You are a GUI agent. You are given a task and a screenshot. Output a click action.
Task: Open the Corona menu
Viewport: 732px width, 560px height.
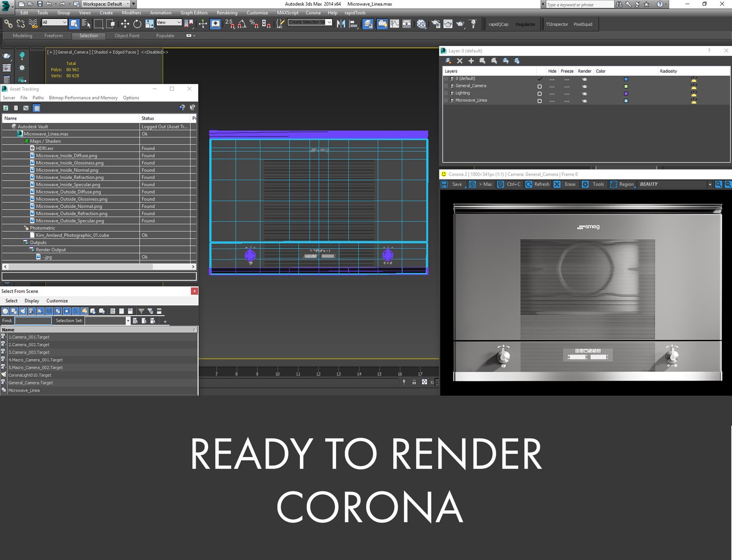(x=313, y=13)
